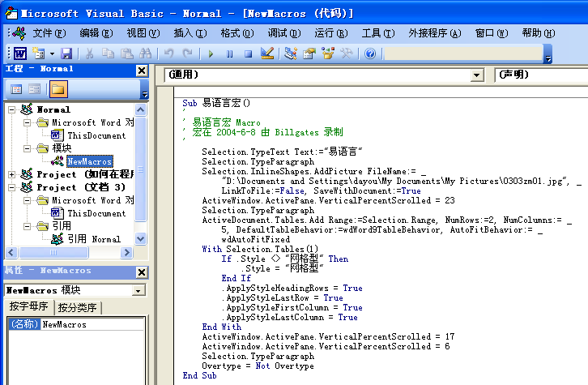Collapse the Project (文档 3) node
Viewport: 588px width, 385px height.
[x=11, y=187]
